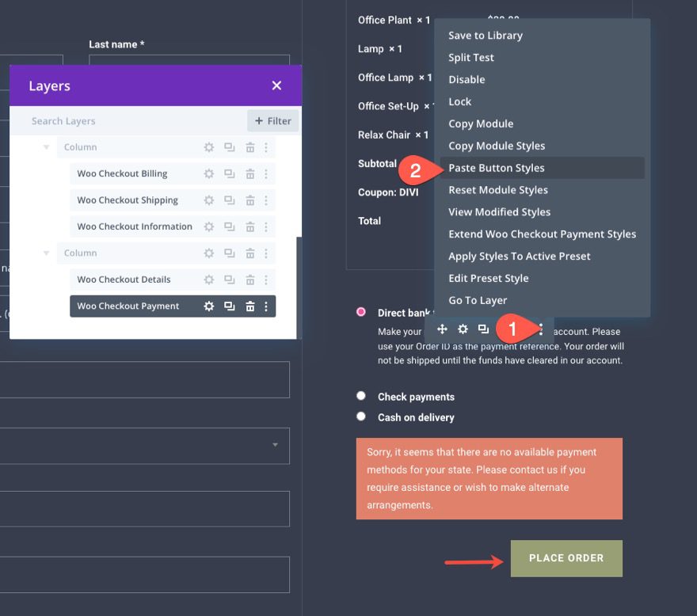Open the Woo Checkout Details options menu
Viewport: 697px width, 616px height.
tap(267, 279)
